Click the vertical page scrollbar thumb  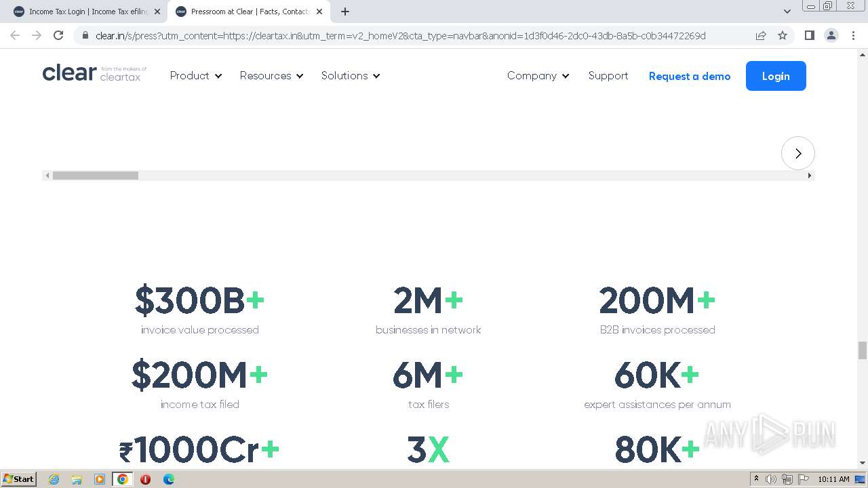863,350
